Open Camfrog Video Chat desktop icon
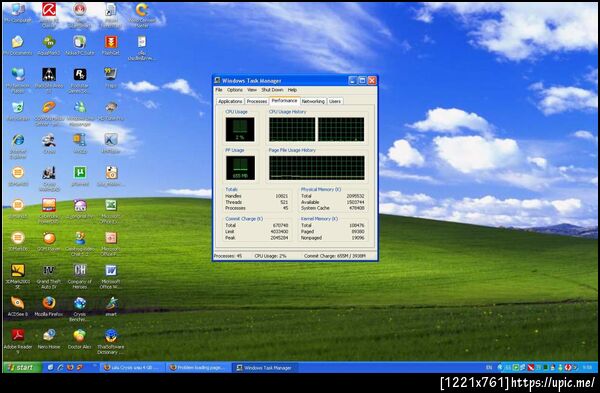The image size is (600, 393). 80,243
